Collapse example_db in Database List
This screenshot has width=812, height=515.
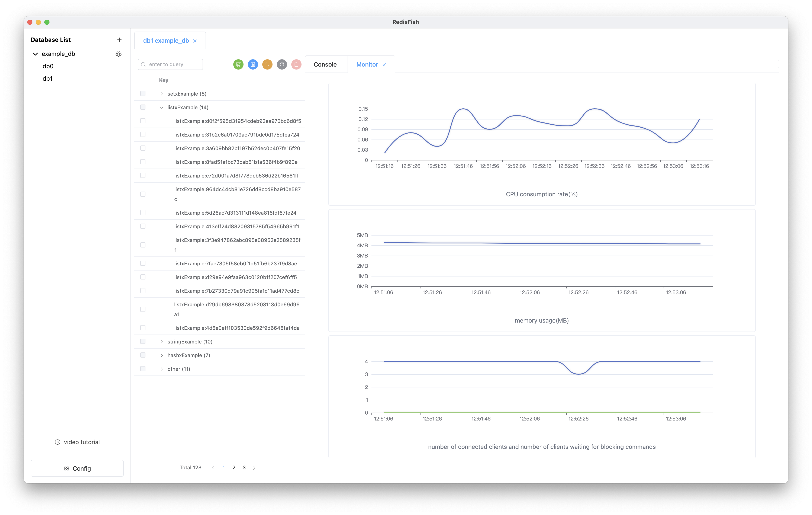(x=35, y=54)
